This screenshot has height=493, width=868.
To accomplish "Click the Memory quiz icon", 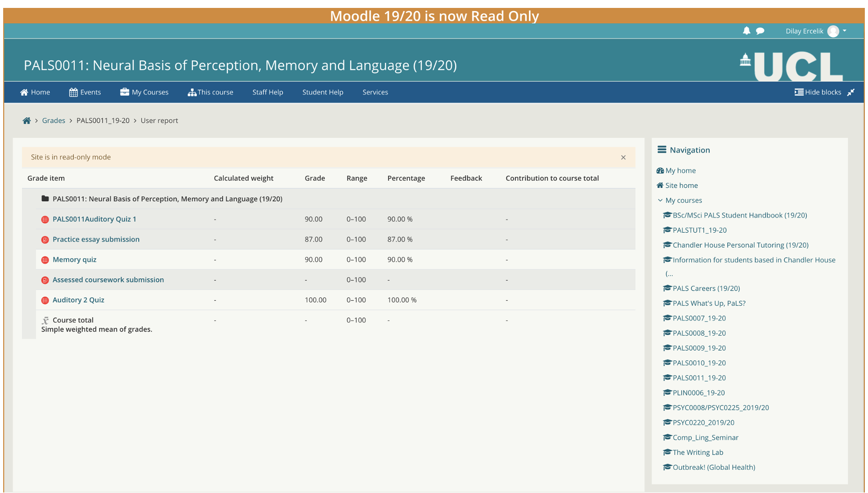I will click(x=45, y=260).
